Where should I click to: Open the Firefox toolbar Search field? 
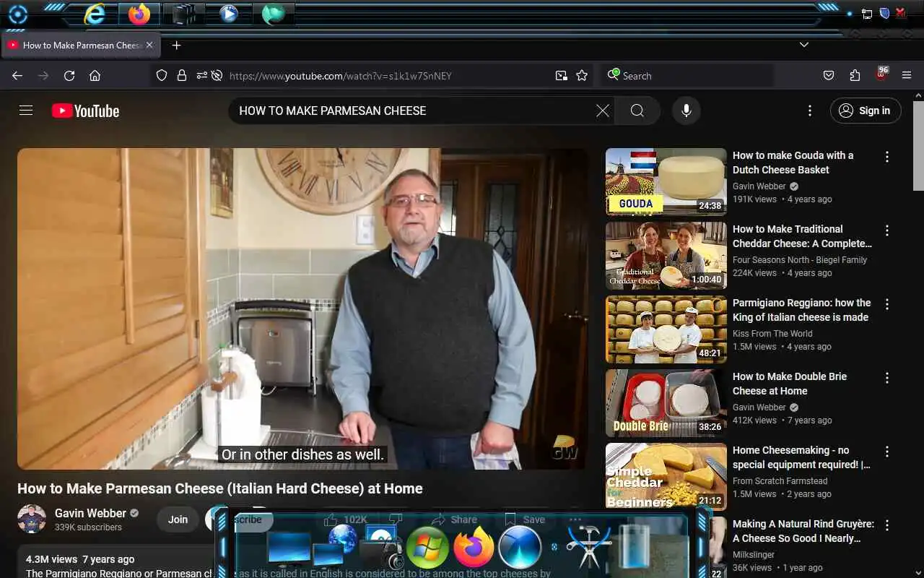[688, 75]
